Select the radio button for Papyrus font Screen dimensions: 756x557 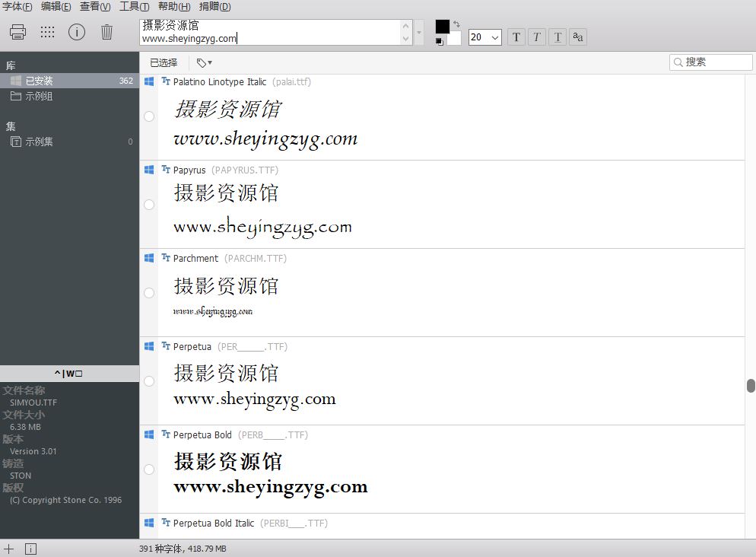(x=149, y=205)
